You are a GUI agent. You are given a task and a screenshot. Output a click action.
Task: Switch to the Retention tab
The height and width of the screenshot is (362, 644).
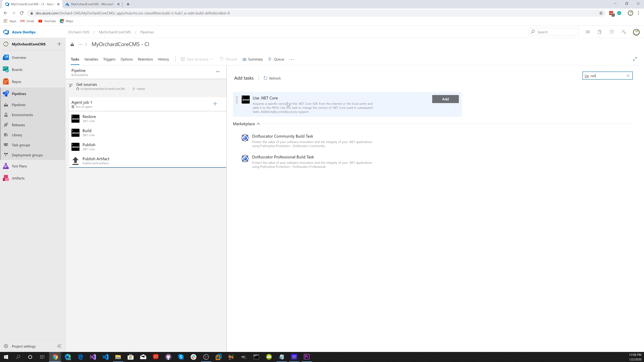pyautogui.click(x=145, y=59)
